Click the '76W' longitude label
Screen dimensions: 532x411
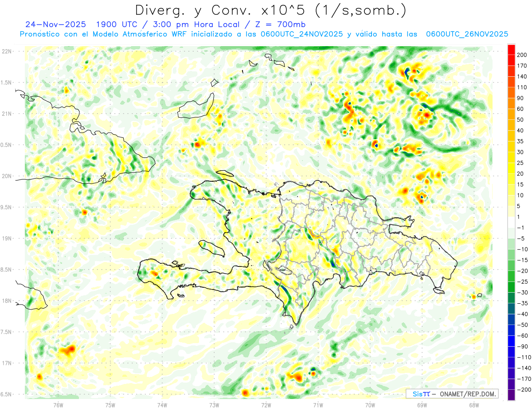pos(58,405)
